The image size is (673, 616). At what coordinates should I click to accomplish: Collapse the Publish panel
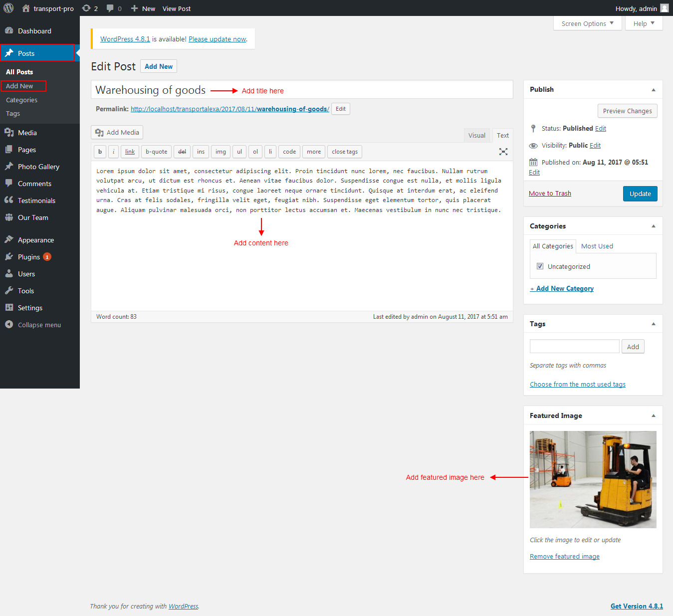click(654, 90)
